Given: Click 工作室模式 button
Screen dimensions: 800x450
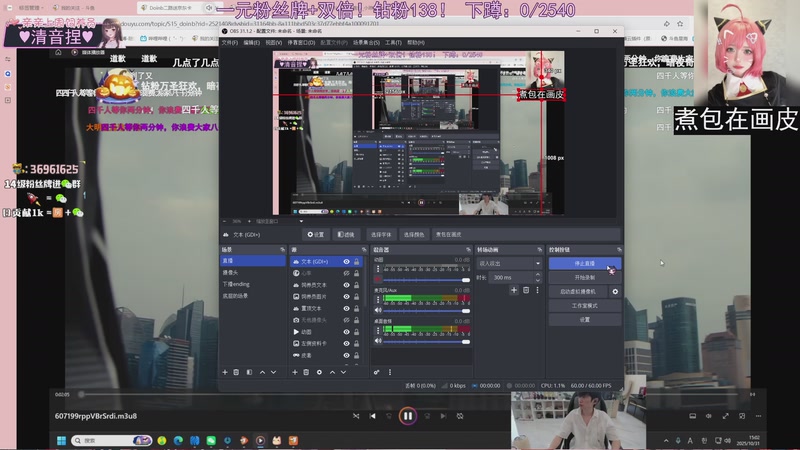Looking at the screenshot, I should [585, 306].
